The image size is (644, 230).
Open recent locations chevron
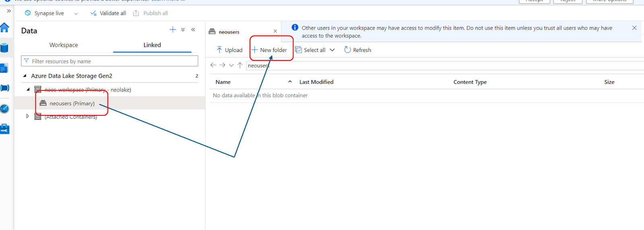[x=231, y=65]
